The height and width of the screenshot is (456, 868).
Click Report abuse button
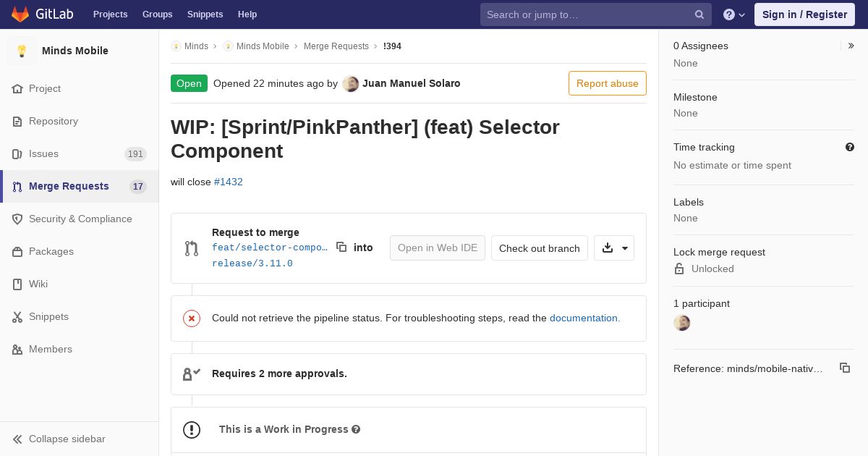point(608,83)
